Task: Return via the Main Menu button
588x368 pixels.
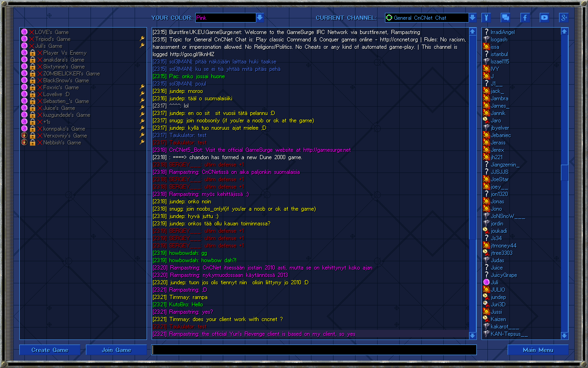Action: 538,350
